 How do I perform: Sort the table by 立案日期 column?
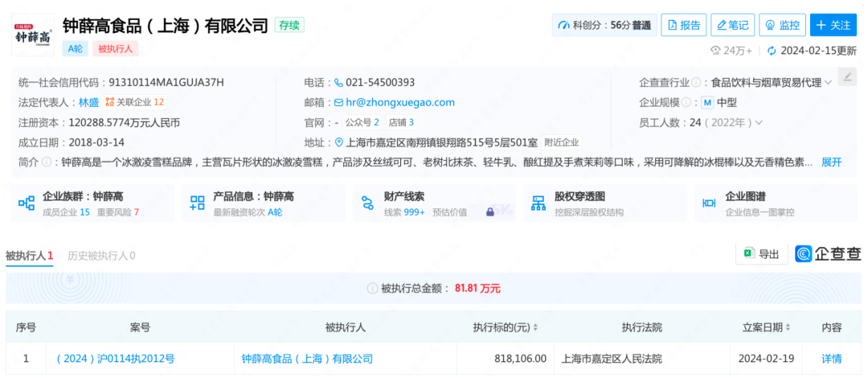click(785, 328)
